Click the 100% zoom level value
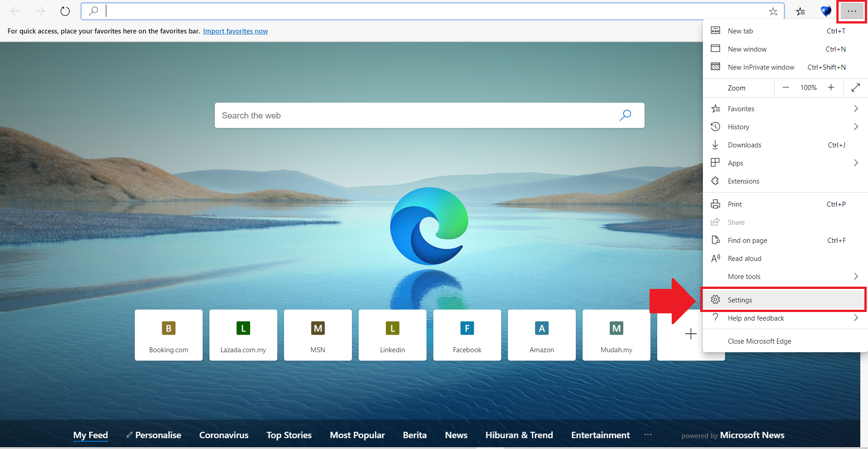 808,88
